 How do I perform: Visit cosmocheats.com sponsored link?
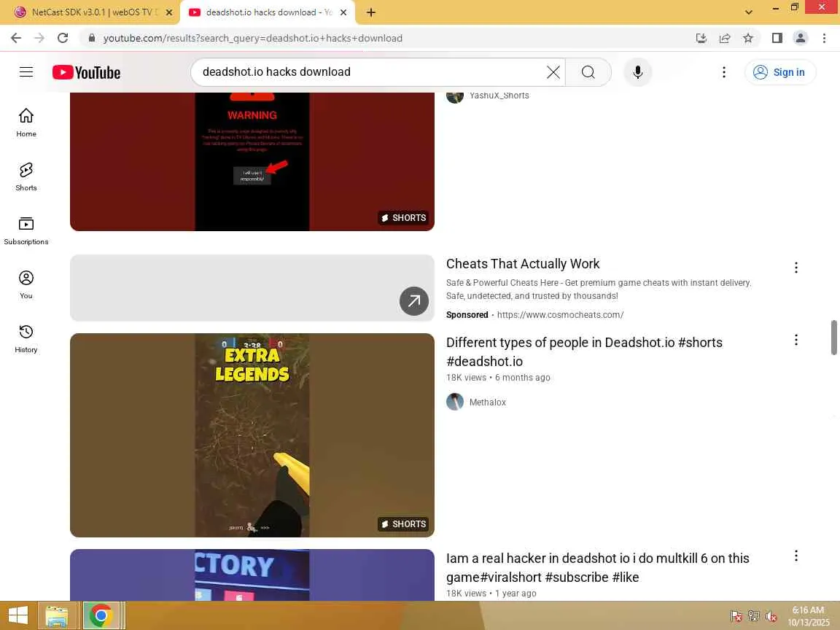[x=560, y=315]
